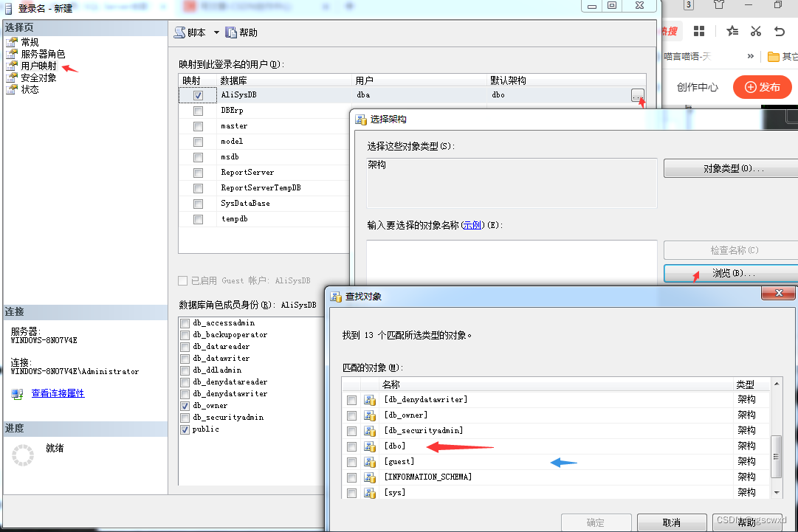
Task: Click the matched objects scrollbar up arrow
Action: pyautogui.click(x=777, y=384)
